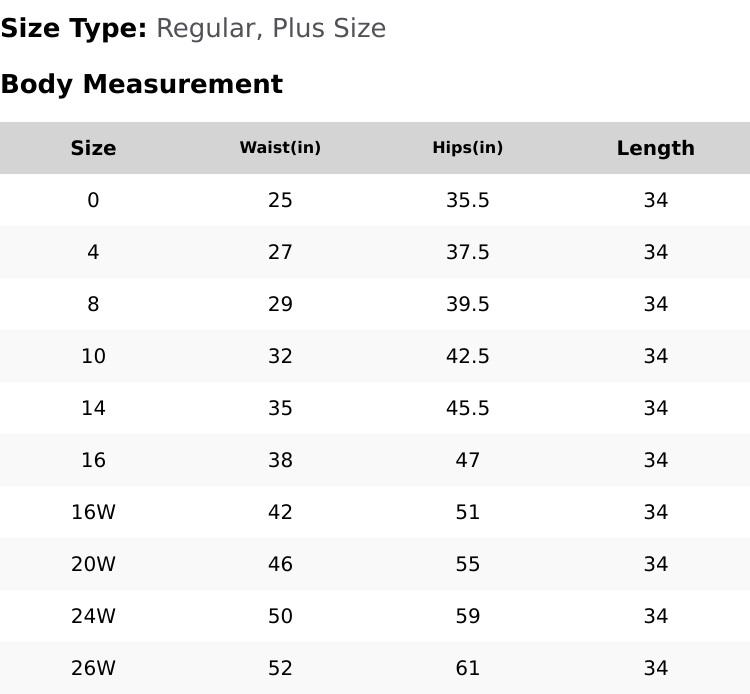Select the size 16W cell

93,512
